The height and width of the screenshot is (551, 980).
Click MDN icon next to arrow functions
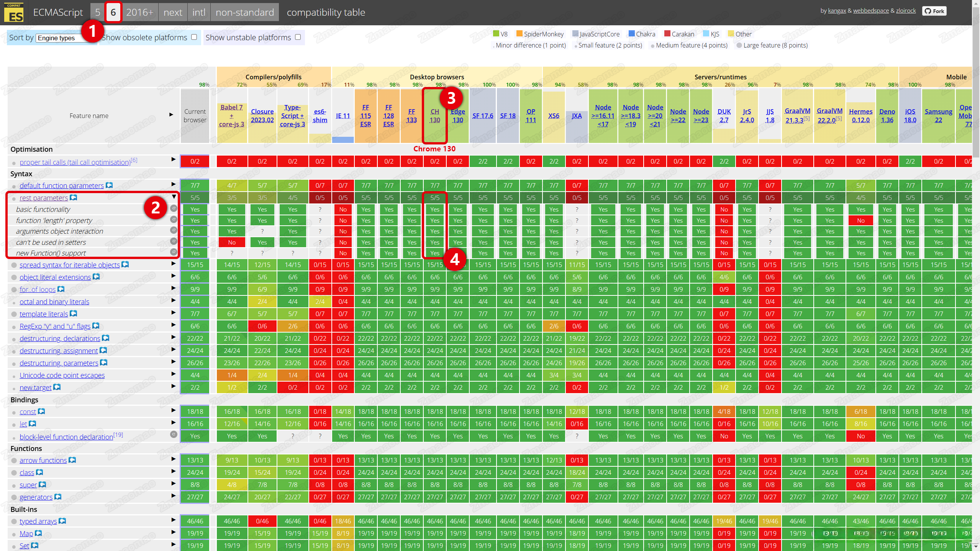pos(72,460)
